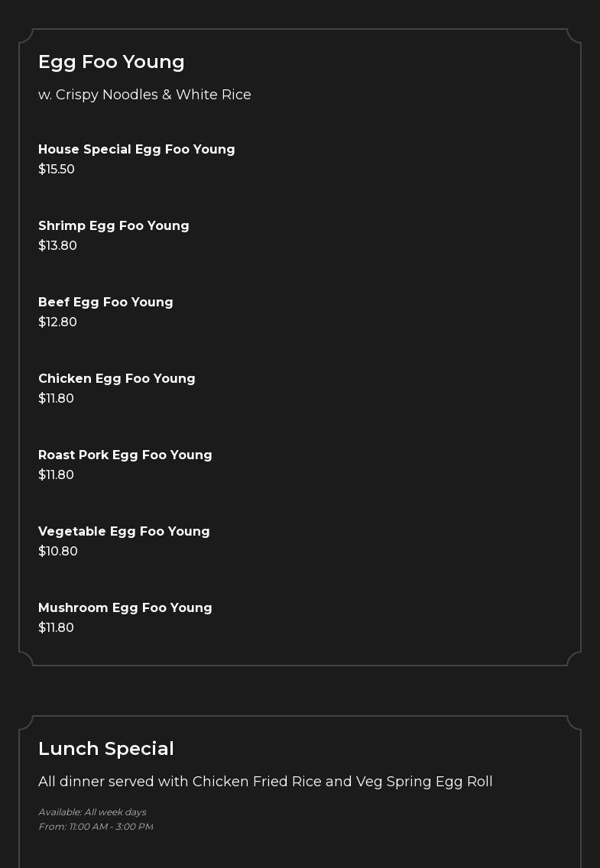This screenshot has height=868, width=600.
Task: Click the 11:00 AM - 3:00 PM hours
Action: [x=111, y=827]
